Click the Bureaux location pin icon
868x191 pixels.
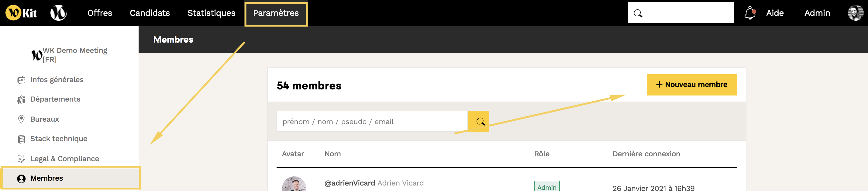pyautogui.click(x=21, y=119)
